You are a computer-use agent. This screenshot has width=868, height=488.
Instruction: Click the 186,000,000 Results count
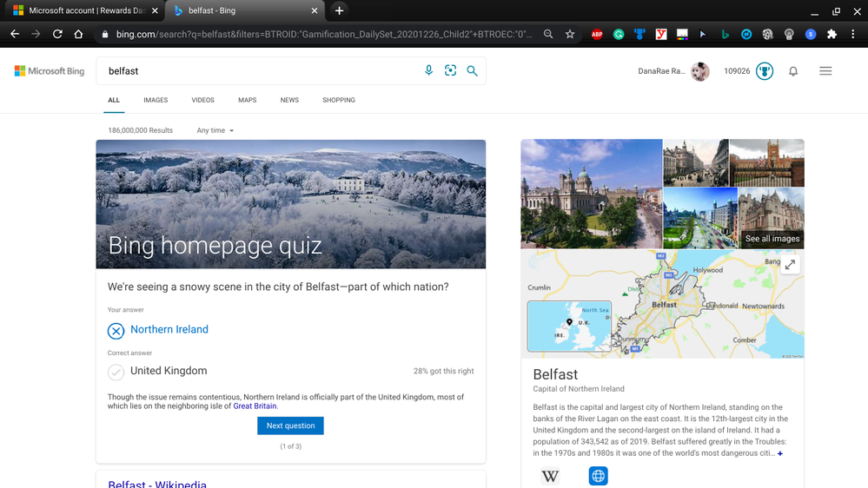140,130
